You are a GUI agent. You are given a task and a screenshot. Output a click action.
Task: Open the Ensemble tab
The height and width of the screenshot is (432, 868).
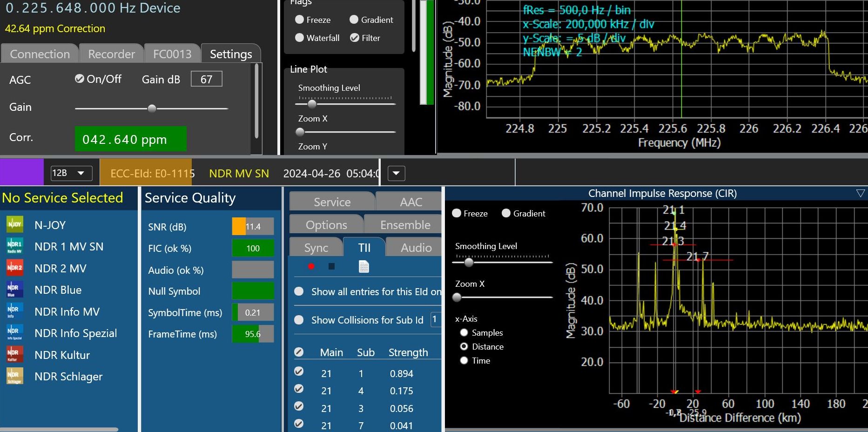click(x=405, y=225)
